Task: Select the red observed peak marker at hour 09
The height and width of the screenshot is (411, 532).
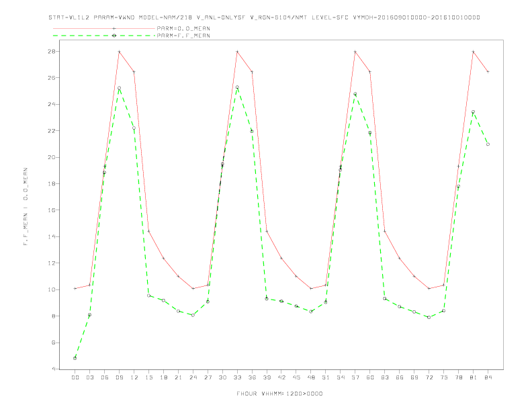Action: [119, 52]
